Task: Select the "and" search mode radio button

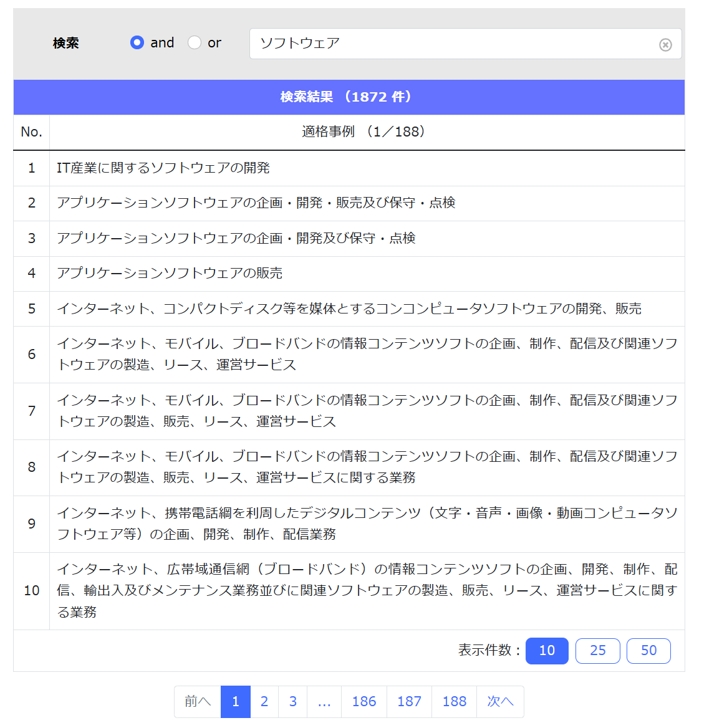Action: pos(137,43)
